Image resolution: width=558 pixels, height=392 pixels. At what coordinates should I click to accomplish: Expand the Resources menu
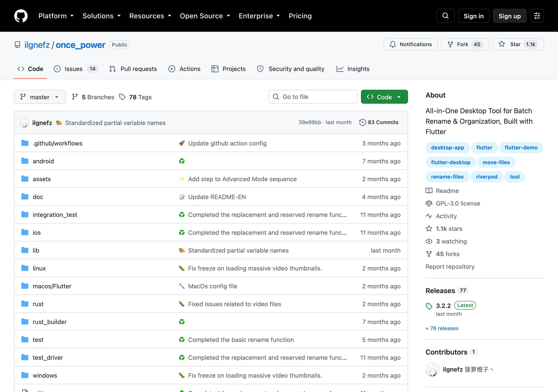[x=150, y=16]
